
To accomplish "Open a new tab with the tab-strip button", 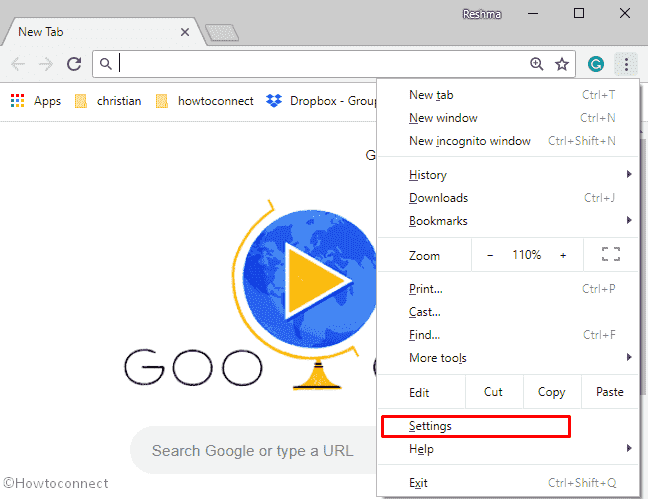I will pyautogui.click(x=222, y=33).
